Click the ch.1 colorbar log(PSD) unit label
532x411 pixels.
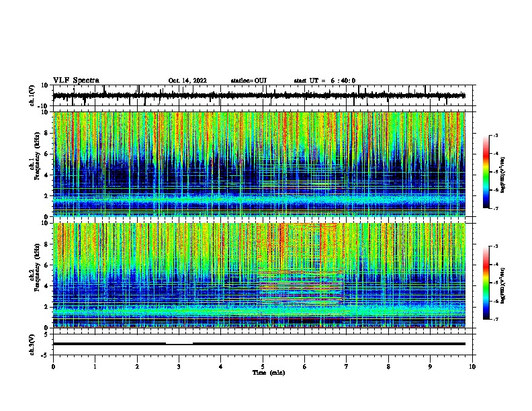[x=503, y=175]
